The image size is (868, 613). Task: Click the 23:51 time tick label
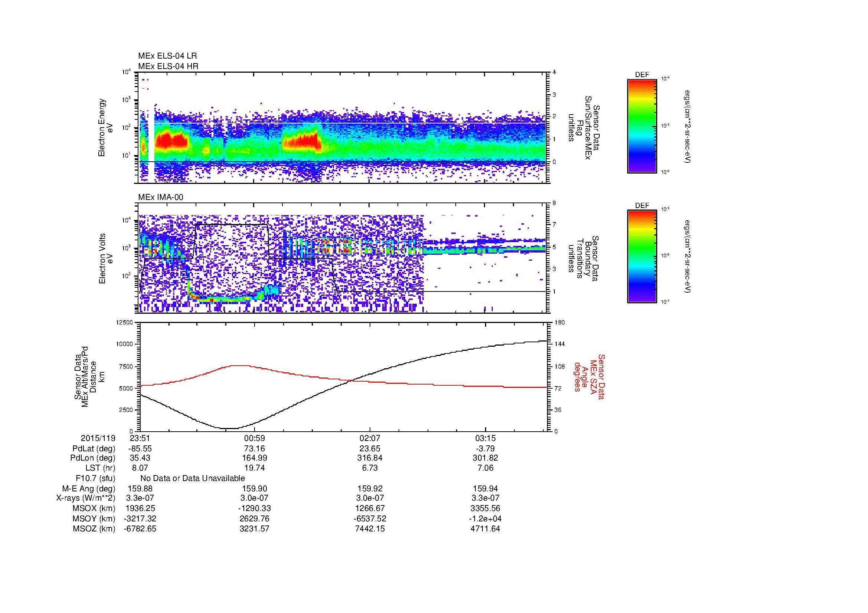(140, 438)
